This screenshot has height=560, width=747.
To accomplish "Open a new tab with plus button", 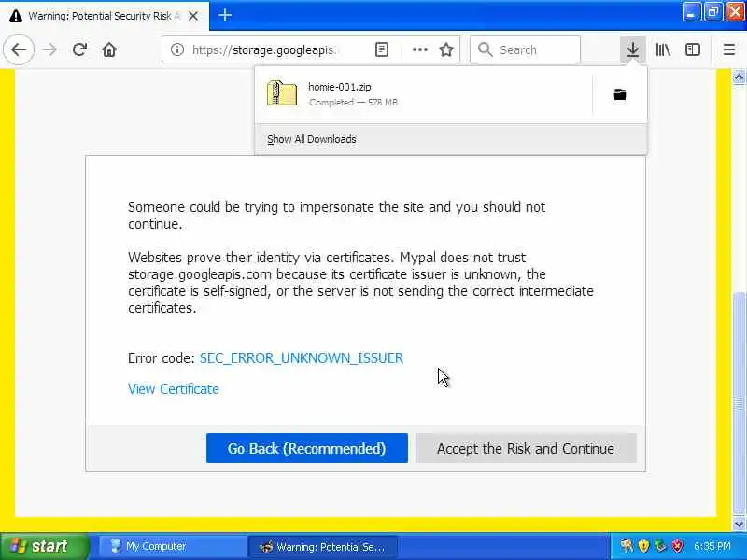I will 225,16.
